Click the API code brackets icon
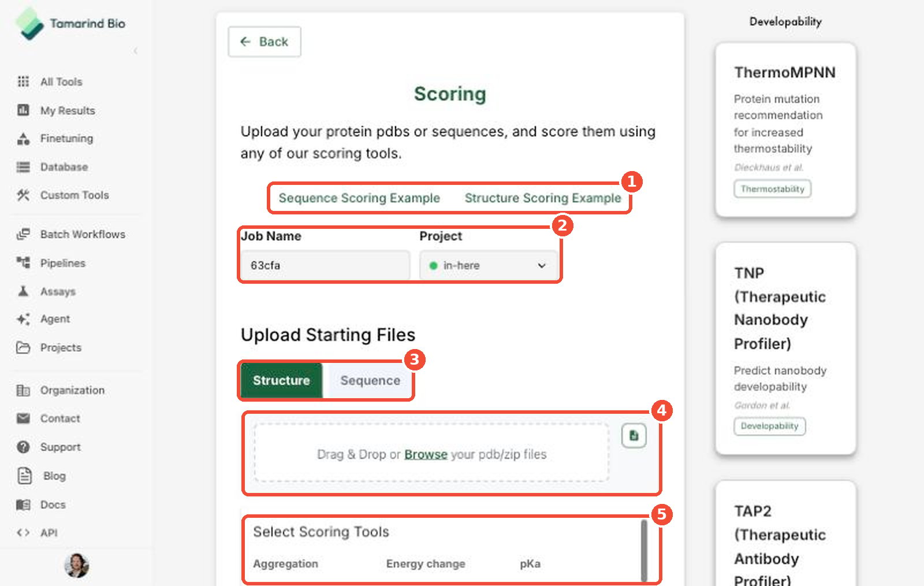Image resolution: width=924 pixels, height=586 pixels. click(x=23, y=533)
